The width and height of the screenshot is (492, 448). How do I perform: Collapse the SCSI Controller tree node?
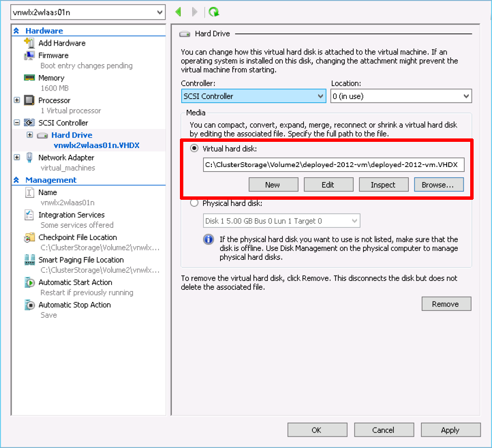click(16, 123)
